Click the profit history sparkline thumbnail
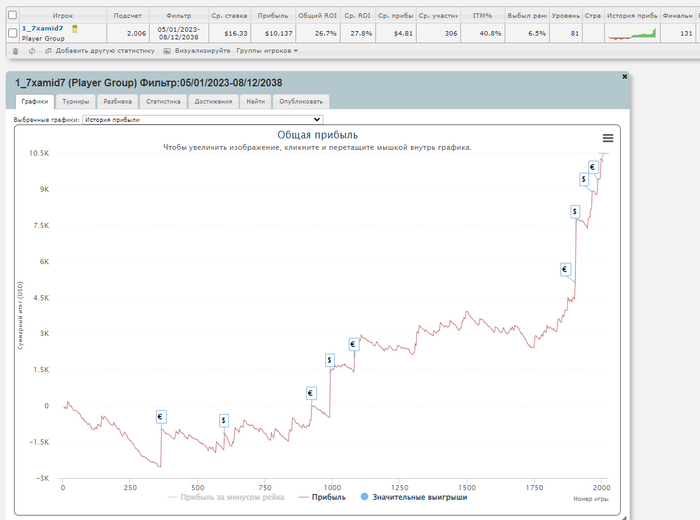Image resolution: width=700 pixels, height=520 pixels. [x=633, y=34]
